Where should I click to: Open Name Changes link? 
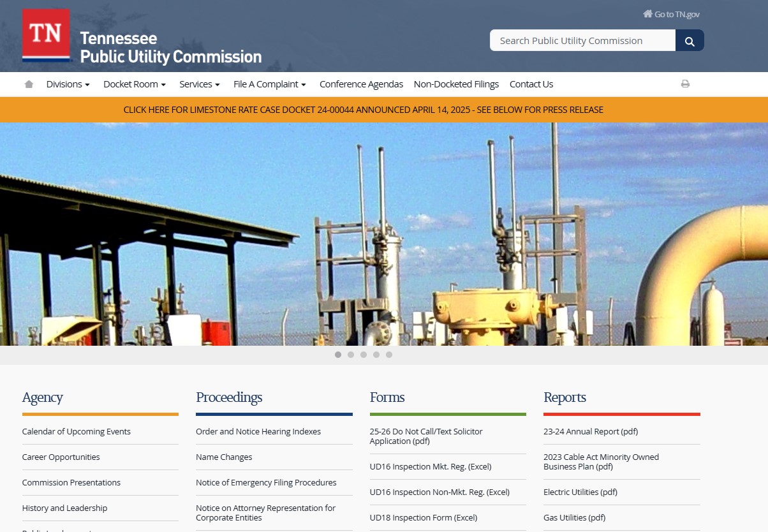tap(224, 457)
